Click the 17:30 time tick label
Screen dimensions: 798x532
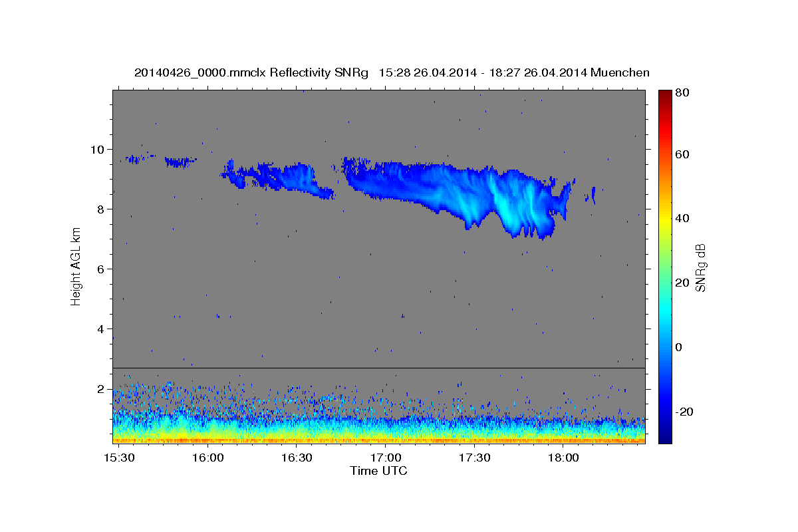coord(474,459)
